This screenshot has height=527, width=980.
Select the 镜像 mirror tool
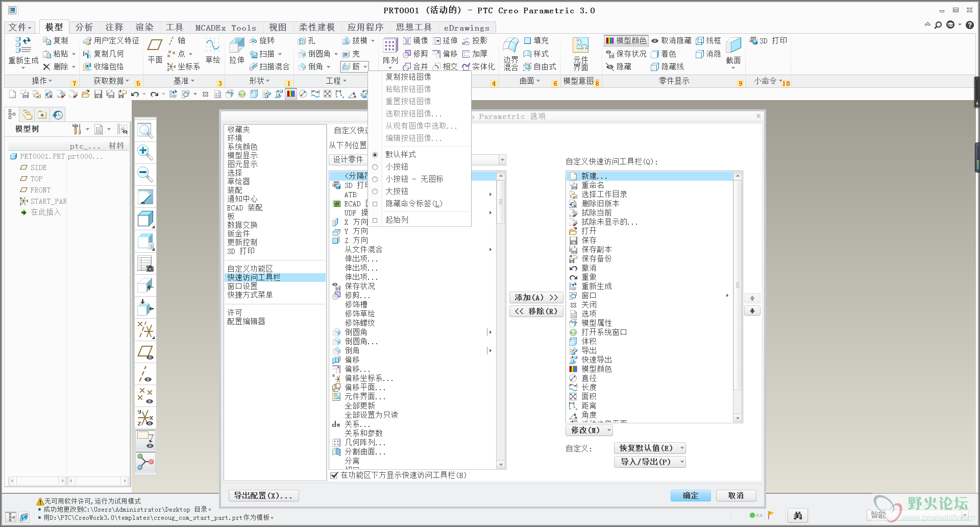tap(415, 41)
